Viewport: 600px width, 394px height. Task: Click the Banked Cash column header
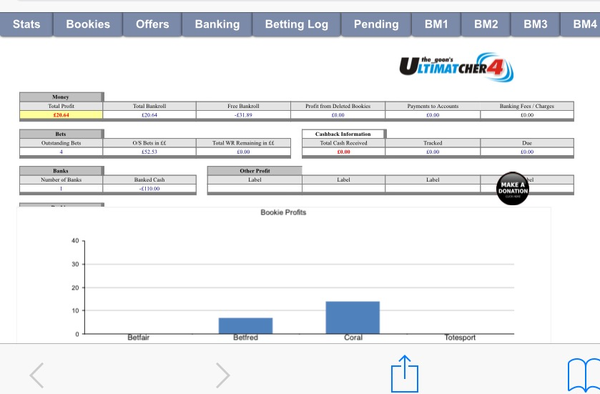(150, 180)
